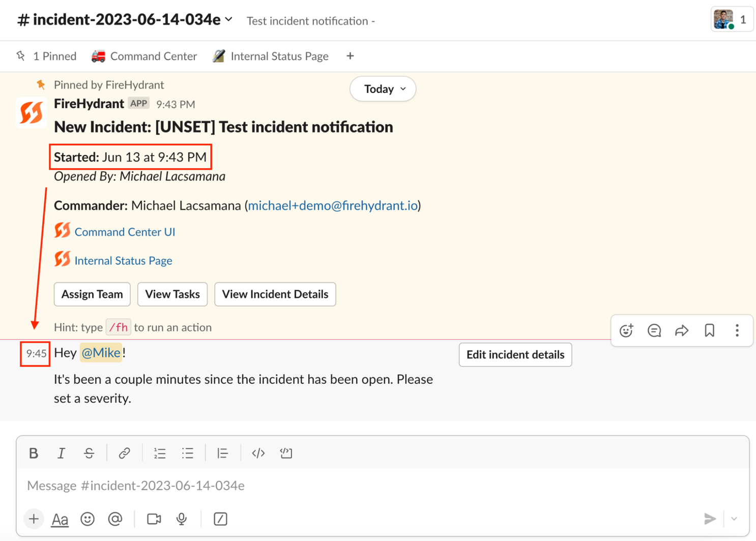Open the Internal Status Page bookmark

point(271,56)
